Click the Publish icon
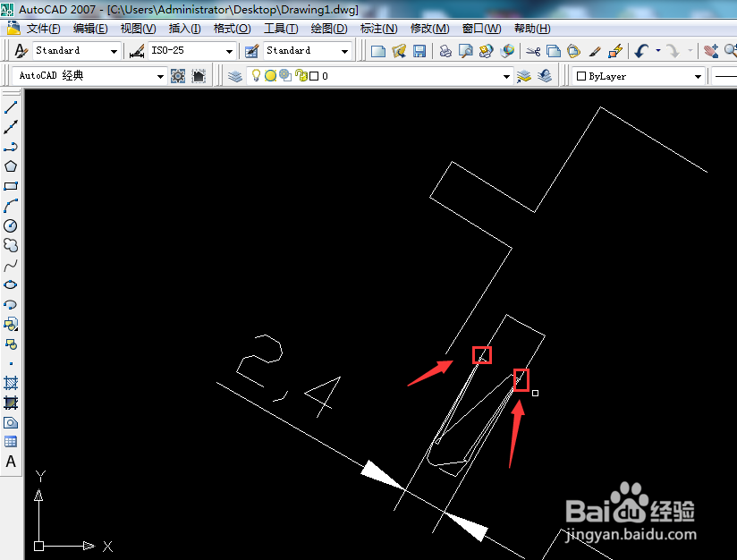 tap(486, 51)
